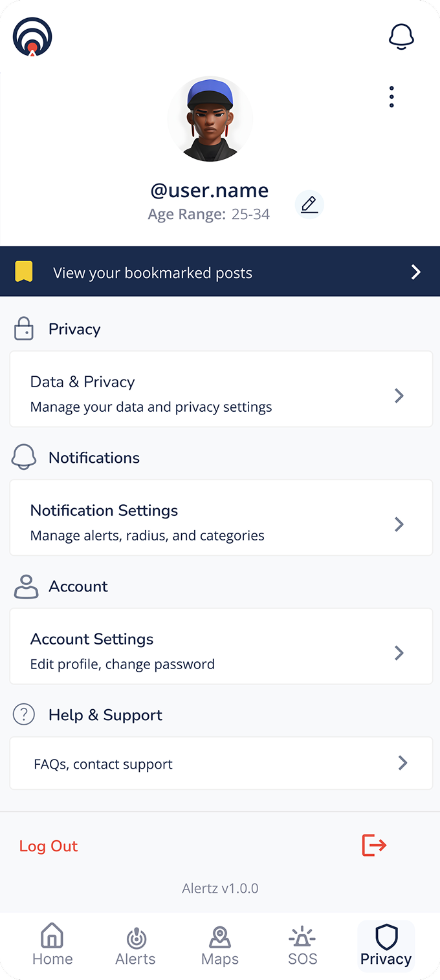Click the red log out arrow icon
The height and width of the screenshot is (980, 440).
(374, 845)
